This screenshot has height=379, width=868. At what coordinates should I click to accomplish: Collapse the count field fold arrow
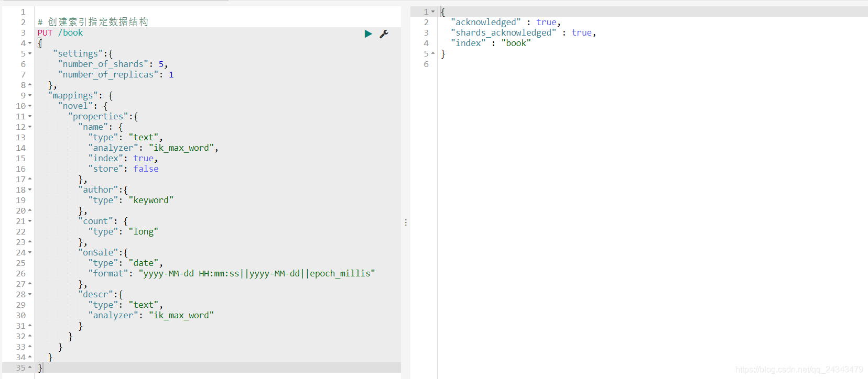[x=30, y=221]
